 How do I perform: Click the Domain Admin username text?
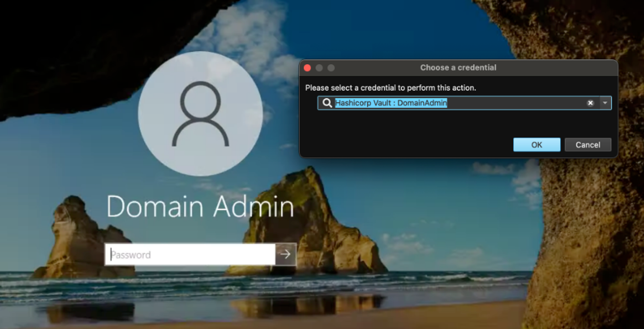pyautogui.click(x=200, y=207)
